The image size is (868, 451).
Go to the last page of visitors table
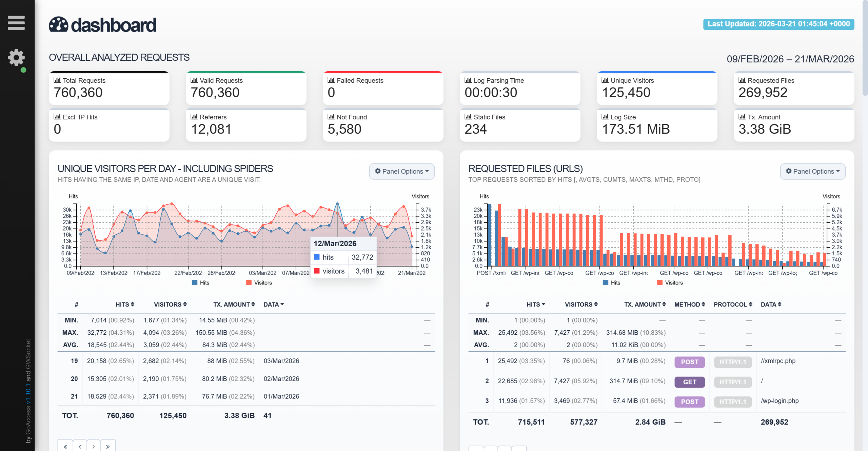[108, 446]
